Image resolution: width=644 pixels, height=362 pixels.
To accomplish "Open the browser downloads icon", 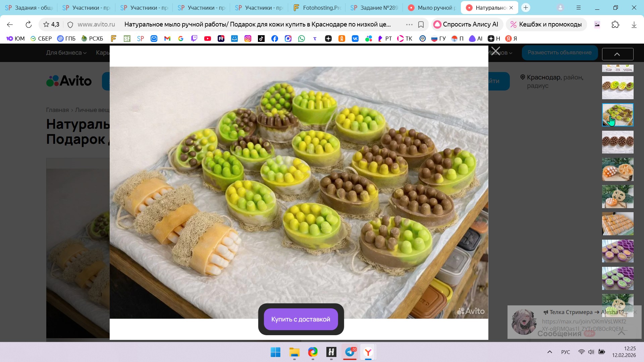I will 634,24.
